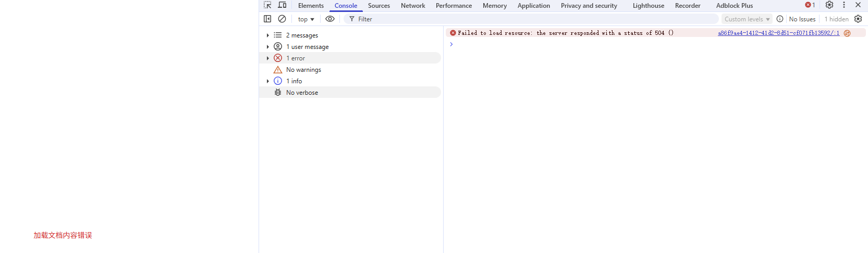
Task: Open DevTools settings gear in the tab bar
Action: [829, 5]
